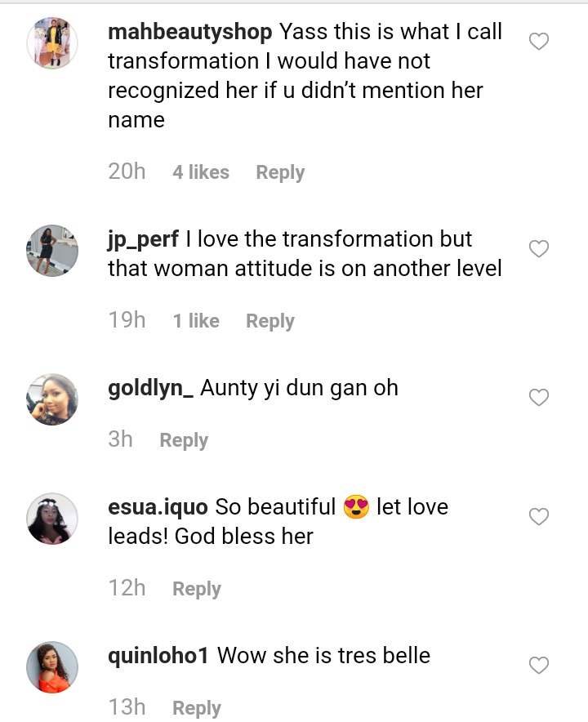View the 4 likes on mahbeautyshop's comment
Viewport: 588px width, 722px height.
point(201,172)
